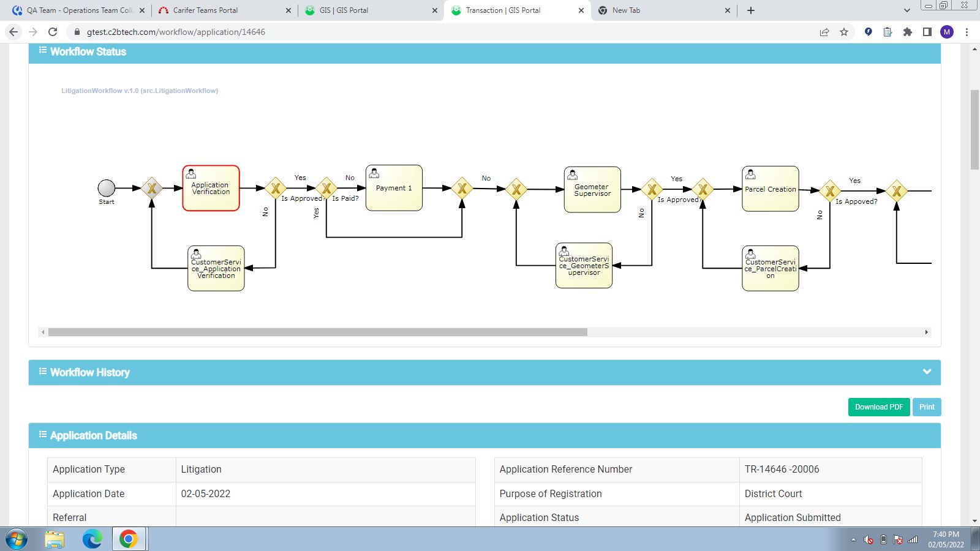Click 'Application Submitted' status value

793,518
